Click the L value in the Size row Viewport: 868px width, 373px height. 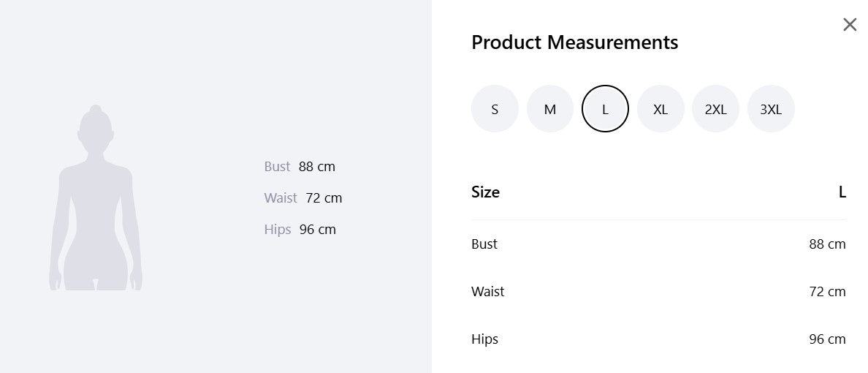(842, 192)
